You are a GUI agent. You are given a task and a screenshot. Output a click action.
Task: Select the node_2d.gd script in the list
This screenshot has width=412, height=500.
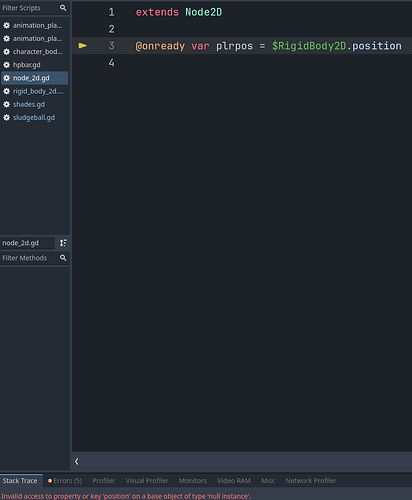point(35,78)
